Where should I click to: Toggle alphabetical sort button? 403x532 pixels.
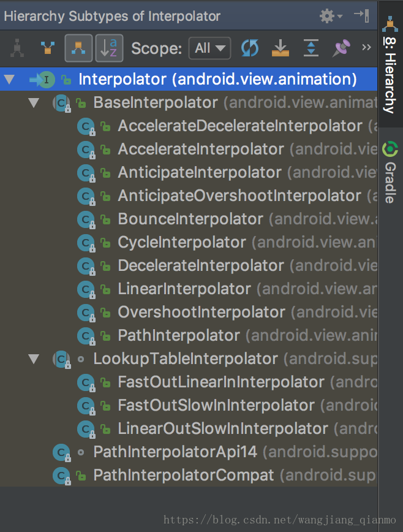click(109, 48)
